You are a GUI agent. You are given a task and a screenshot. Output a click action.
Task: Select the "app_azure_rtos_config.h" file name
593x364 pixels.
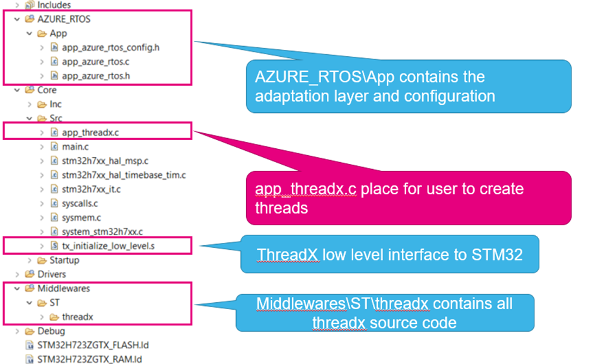(x=111, y=48)
